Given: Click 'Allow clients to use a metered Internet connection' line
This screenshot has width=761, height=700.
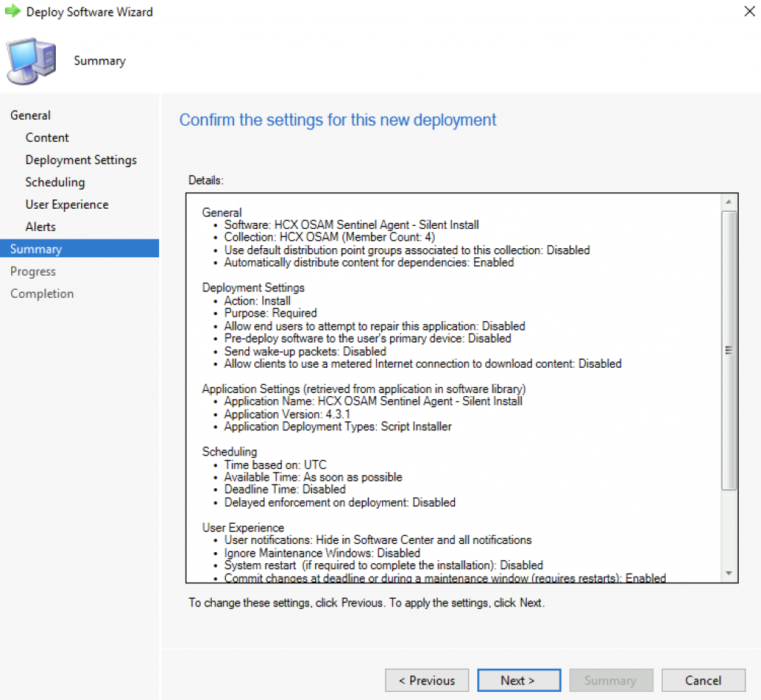Looking at the screenshot, I should coord(423,363).
